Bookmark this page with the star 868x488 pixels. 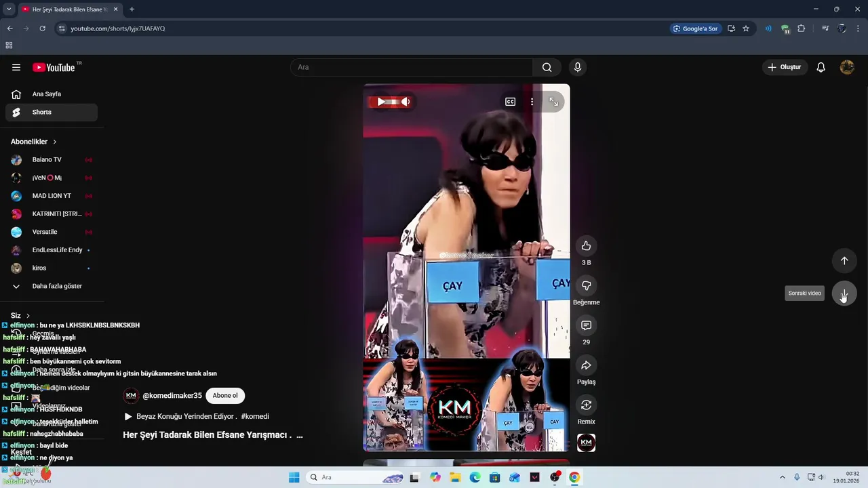(746, 28)
